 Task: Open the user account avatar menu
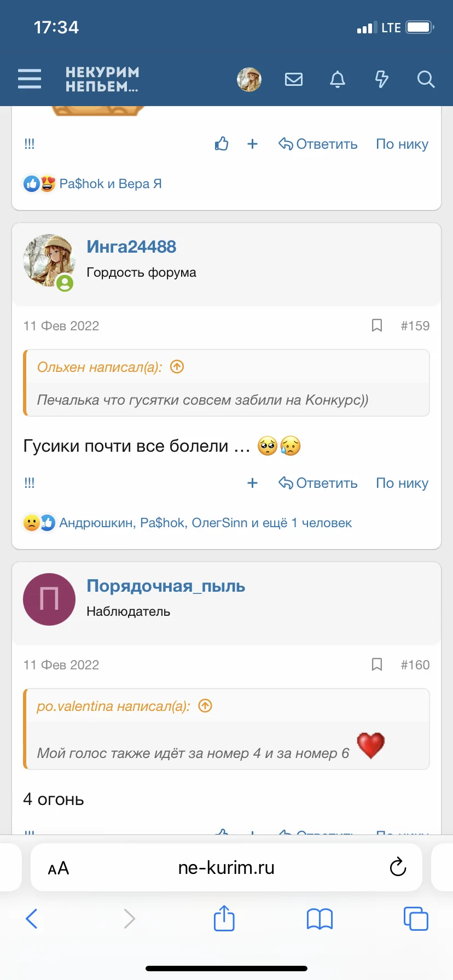point(249,79)
